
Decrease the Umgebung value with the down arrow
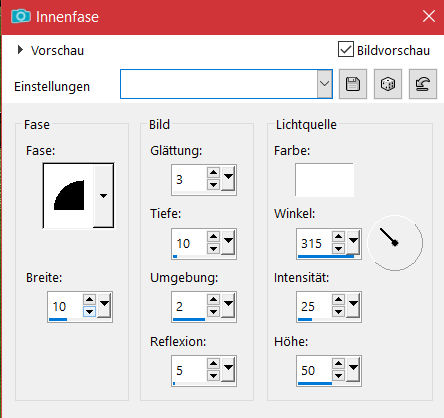pyautogui.click(x=213, y=312)
